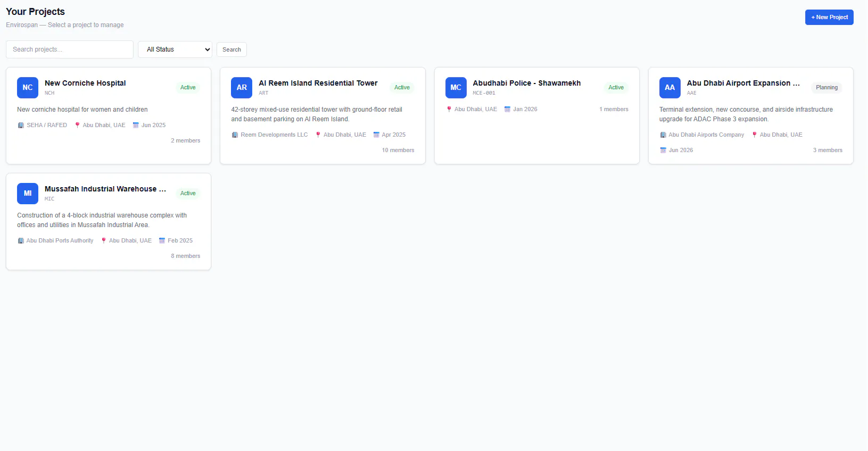Click Active badge on Al Reem Island Tower
Viewport: 868px width, 451px height.
click(402, 88)
